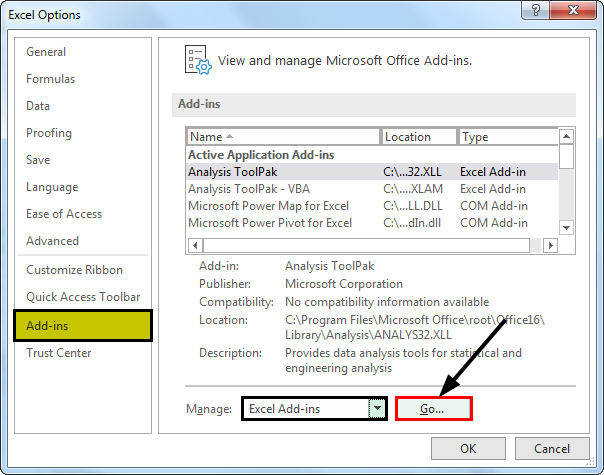Confirm with the OK button
This screenshot has width=604, height=475.
[x=468, y=448]
